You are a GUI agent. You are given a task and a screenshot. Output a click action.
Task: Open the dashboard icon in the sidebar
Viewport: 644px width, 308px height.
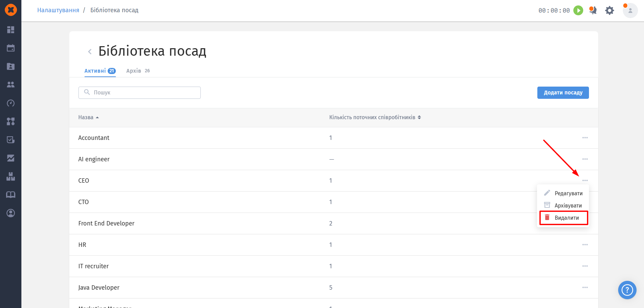point(11,30)
